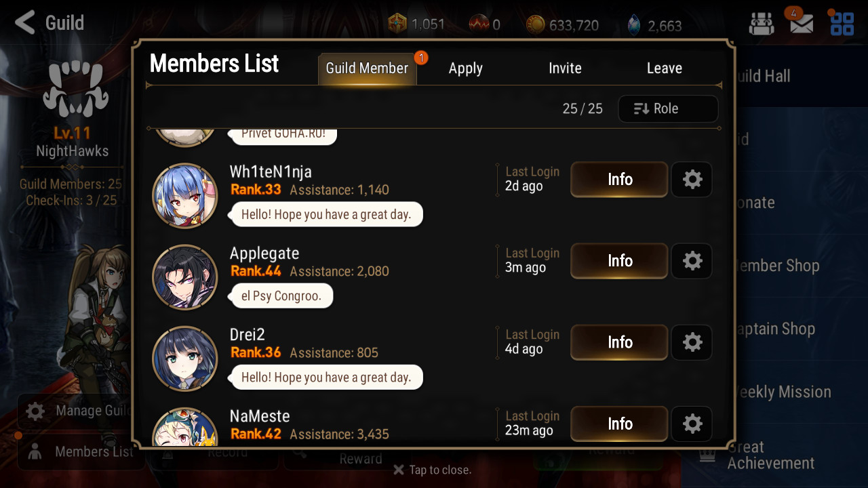The height and width of the screenshot is (488, 868).
Task: Click Applegate's avatar portrait
Action: [185, 277]
